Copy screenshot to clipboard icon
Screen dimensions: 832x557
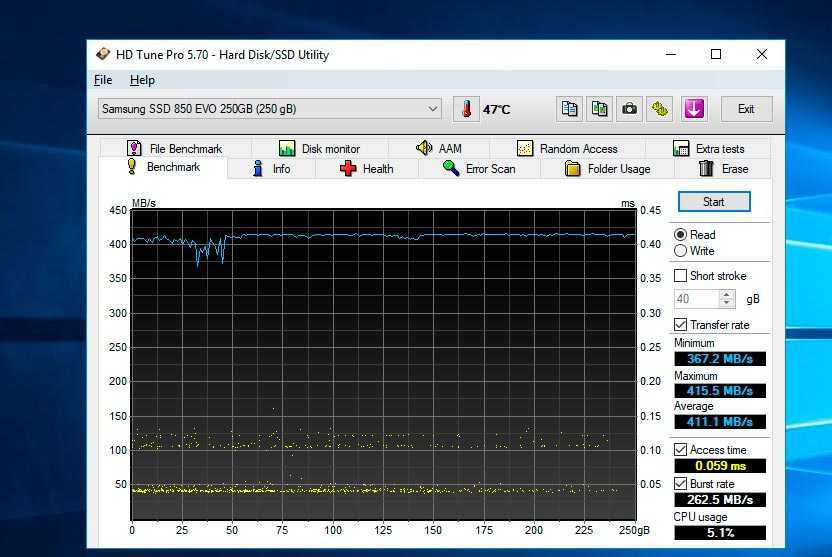(x=600, y=109)
